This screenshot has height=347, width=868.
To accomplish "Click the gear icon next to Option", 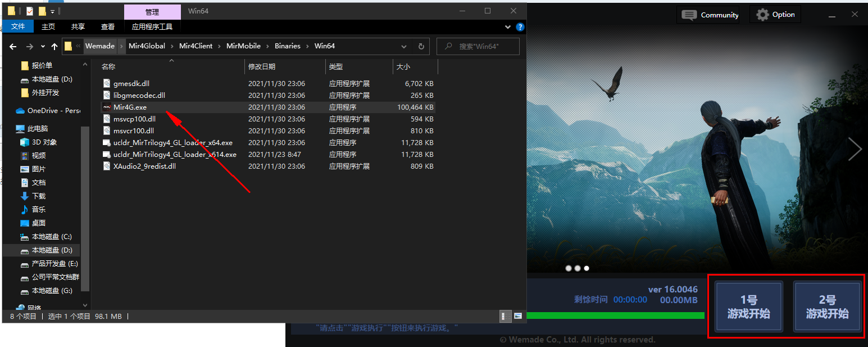I will point(762,15).
